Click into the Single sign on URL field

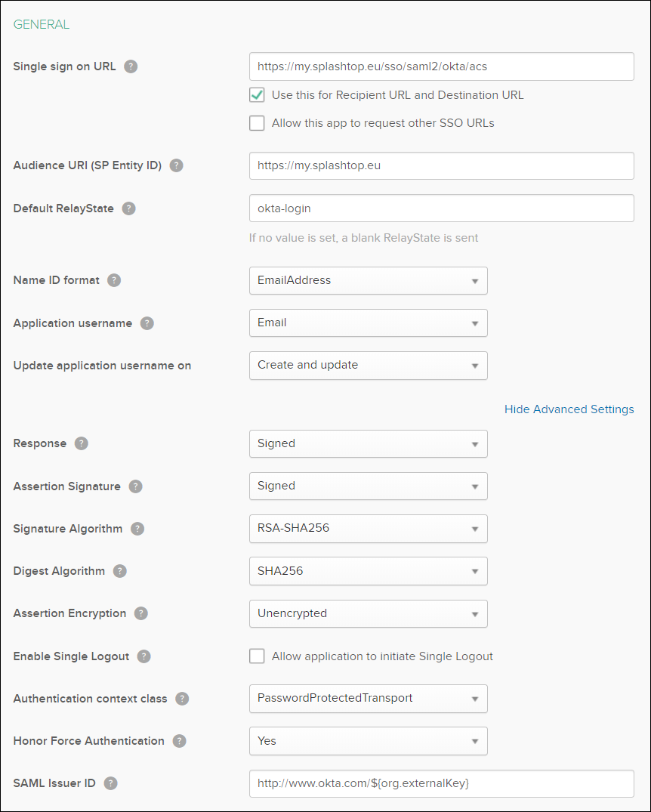click(x=441, y=66)
